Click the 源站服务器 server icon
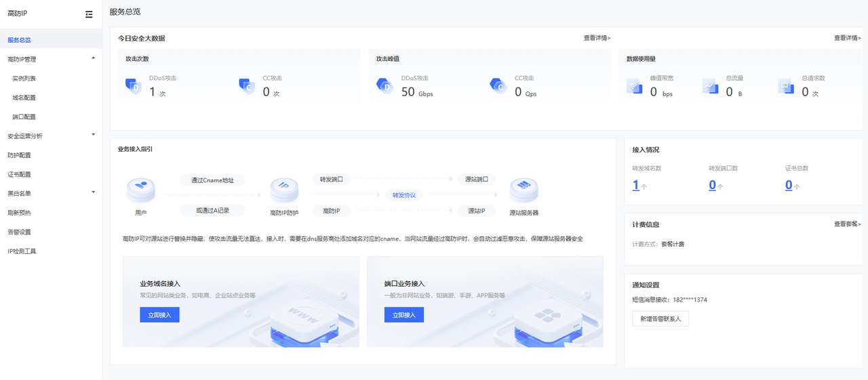Viewport: 868px width, 380px height. 524,190
